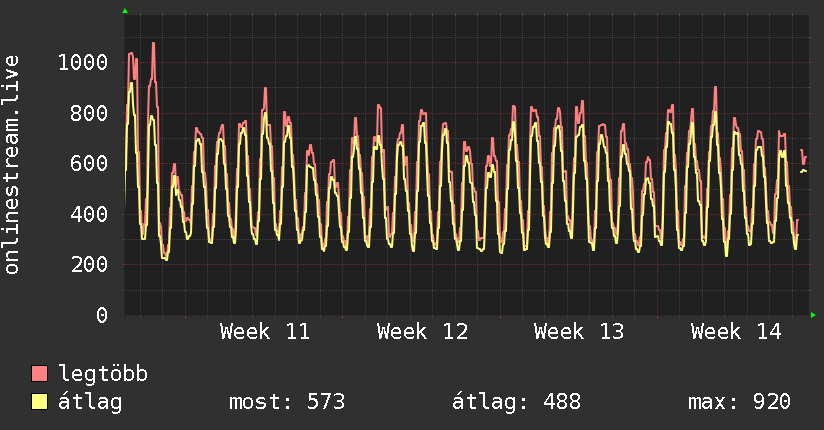Click the 800 y-axis label

[89, 113]
